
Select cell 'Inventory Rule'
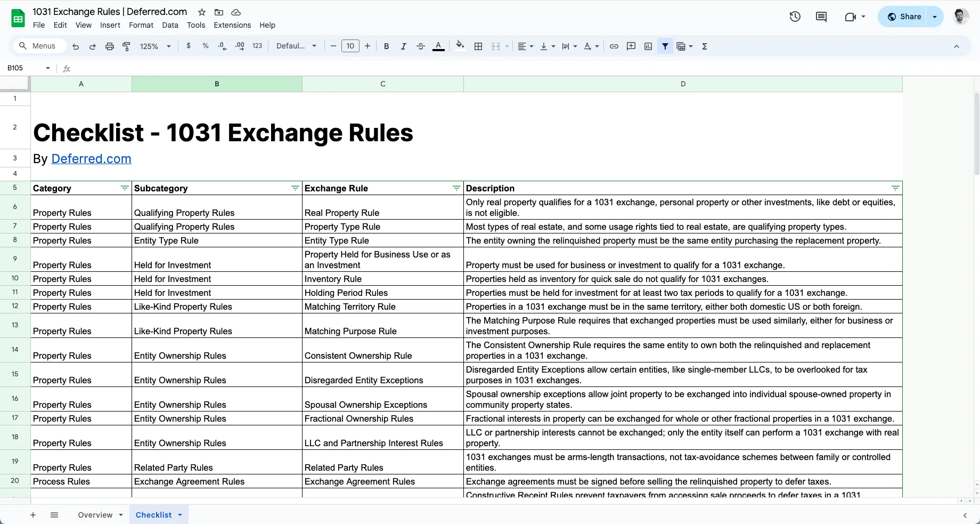tap(382, 279)
